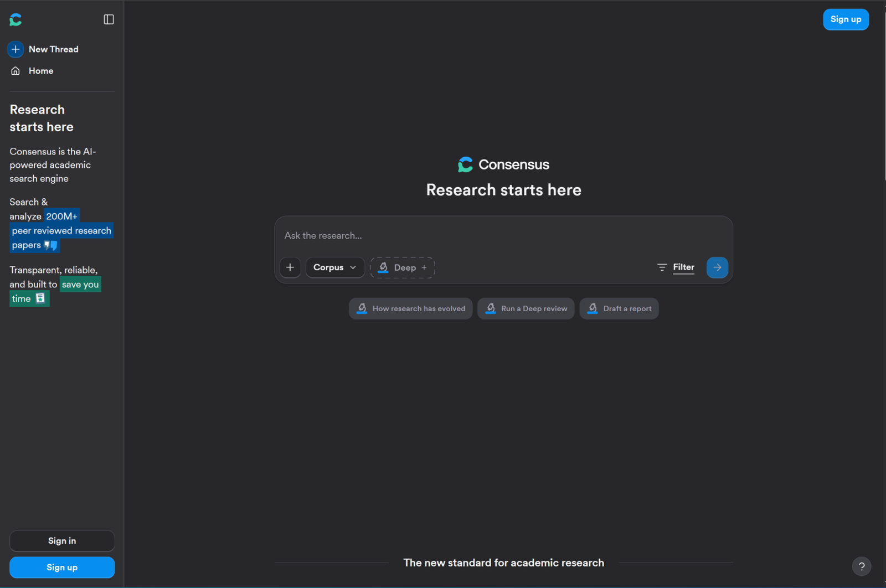The width and height of the screenshot is (886, 588).
Task: Click the 'save you' highlighted text
Action: point(80,285)
